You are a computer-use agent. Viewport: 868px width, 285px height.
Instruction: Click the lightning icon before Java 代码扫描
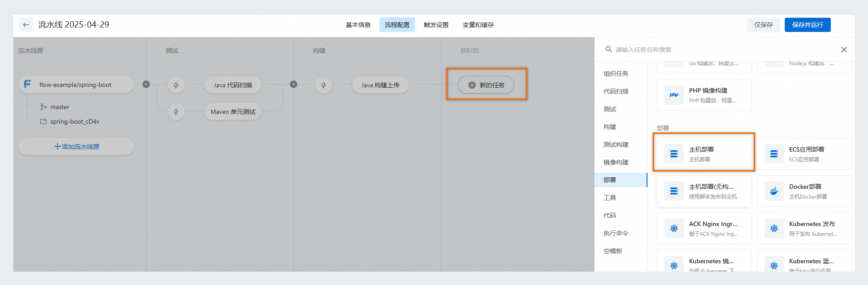click(176, 85)
